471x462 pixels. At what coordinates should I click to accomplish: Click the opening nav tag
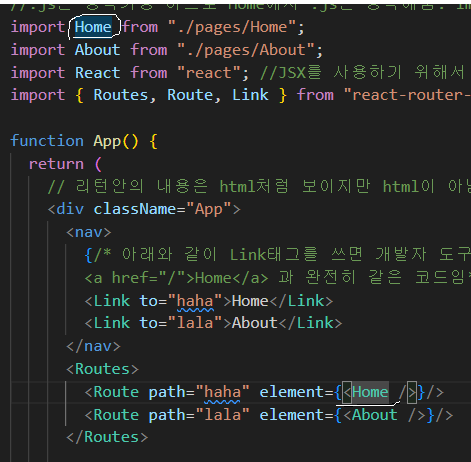point(89,232)
